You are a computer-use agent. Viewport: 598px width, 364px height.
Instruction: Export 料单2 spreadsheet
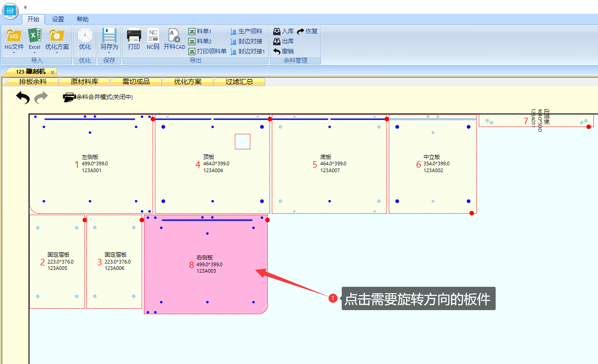[x=200, y=41]
